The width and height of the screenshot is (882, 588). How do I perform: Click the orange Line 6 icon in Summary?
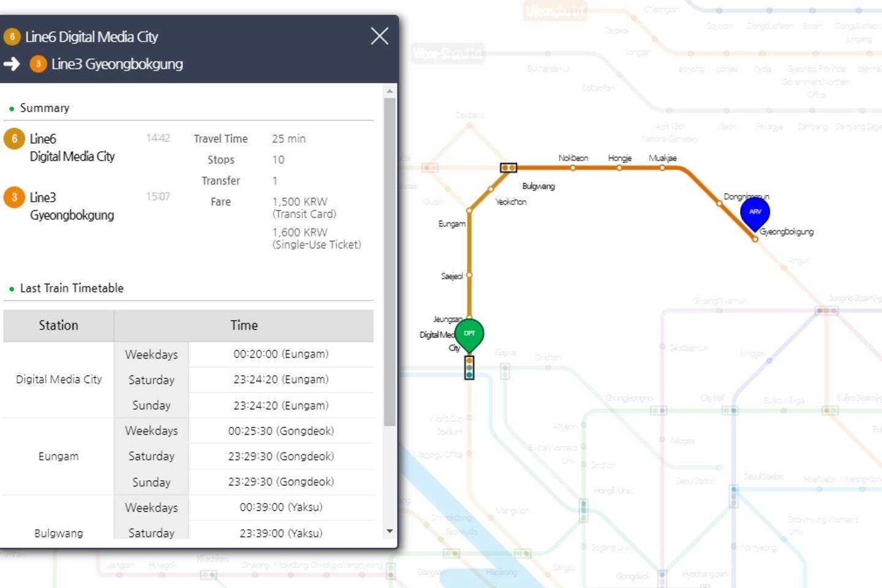(14, 139)
